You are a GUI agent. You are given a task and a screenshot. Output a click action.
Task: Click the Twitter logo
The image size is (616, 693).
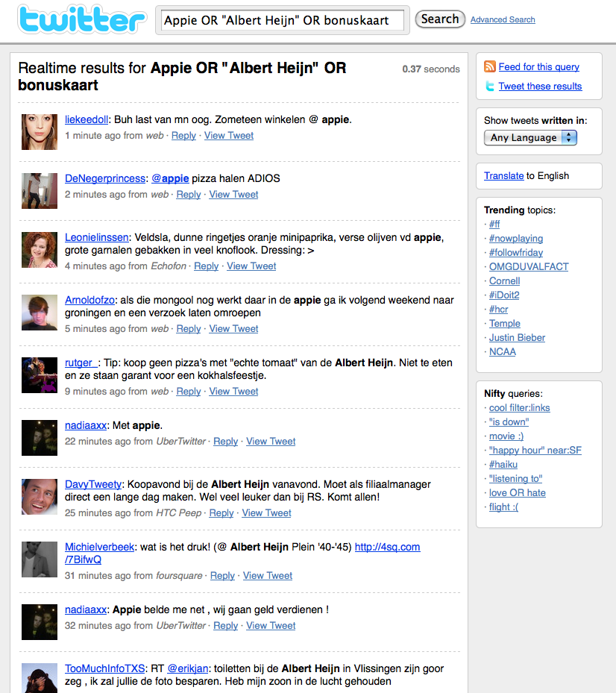click(x=81, y=20)
